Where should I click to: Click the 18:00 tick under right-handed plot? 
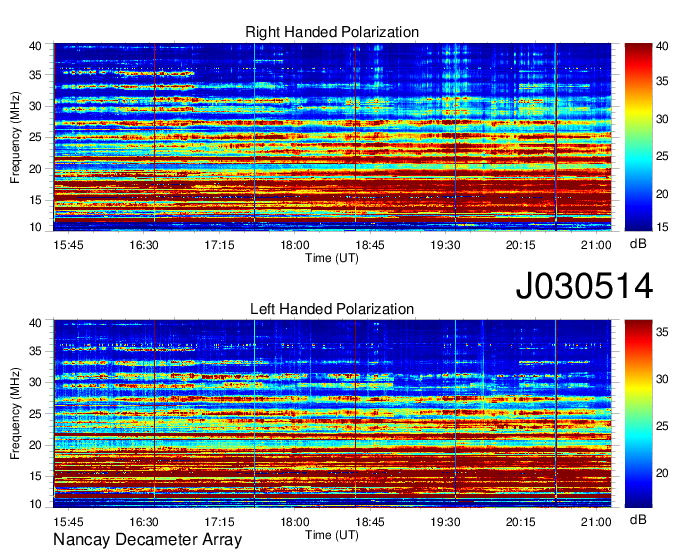(295, 245)
